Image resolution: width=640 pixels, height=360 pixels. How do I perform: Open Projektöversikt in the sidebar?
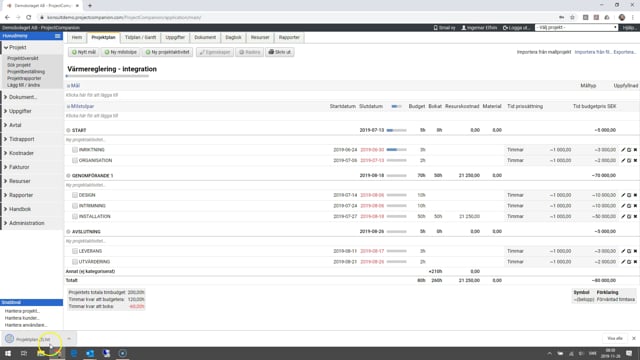(23, 58)
